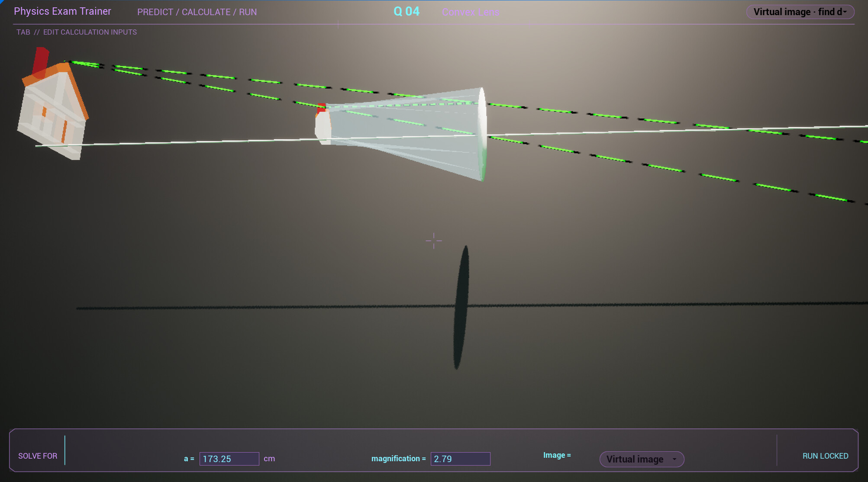Click the PREDICT / CALCULATE / RUN text

tap(197, 12)
